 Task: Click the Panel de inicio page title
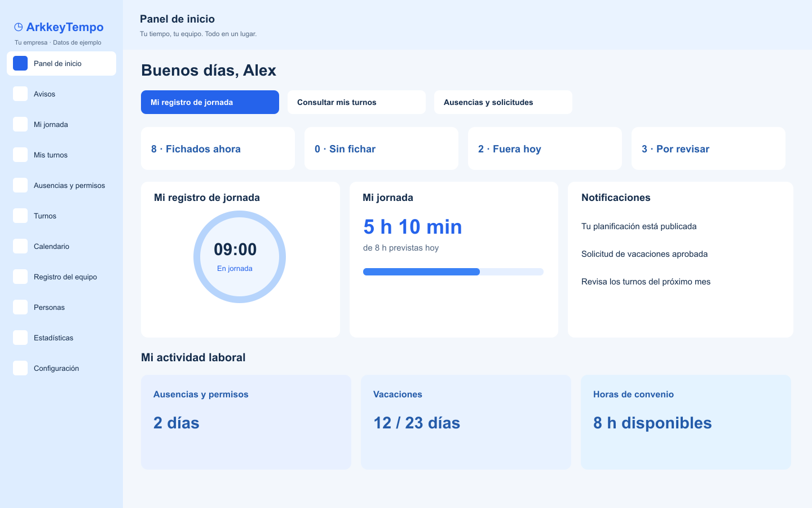[177, 19]
